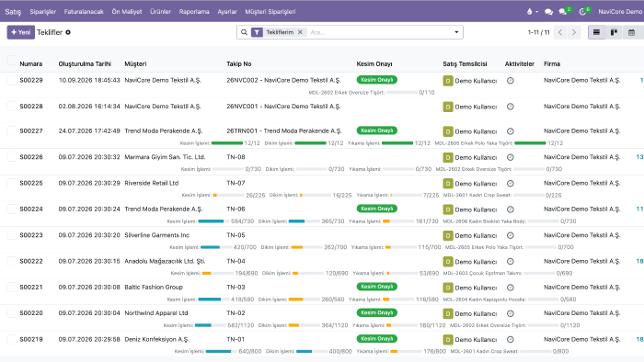Open the Ön Maliyet menu
The image size is (644, 362).
tap(127, 11)
